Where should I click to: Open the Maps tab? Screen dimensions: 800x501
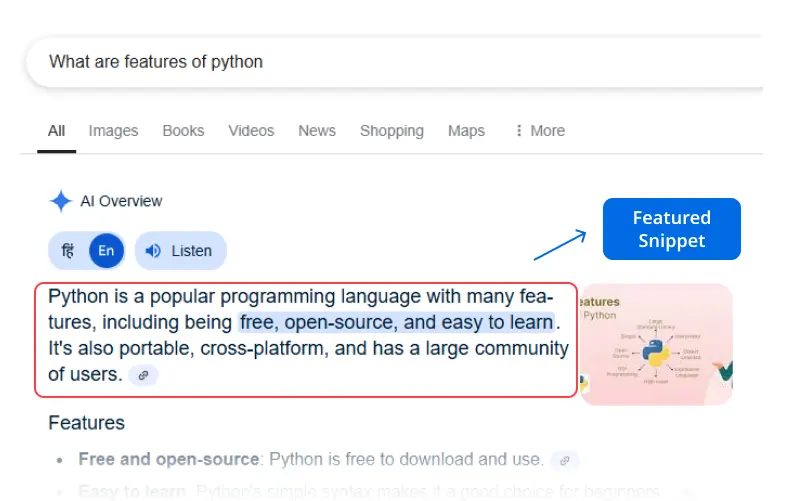[466, 131]
